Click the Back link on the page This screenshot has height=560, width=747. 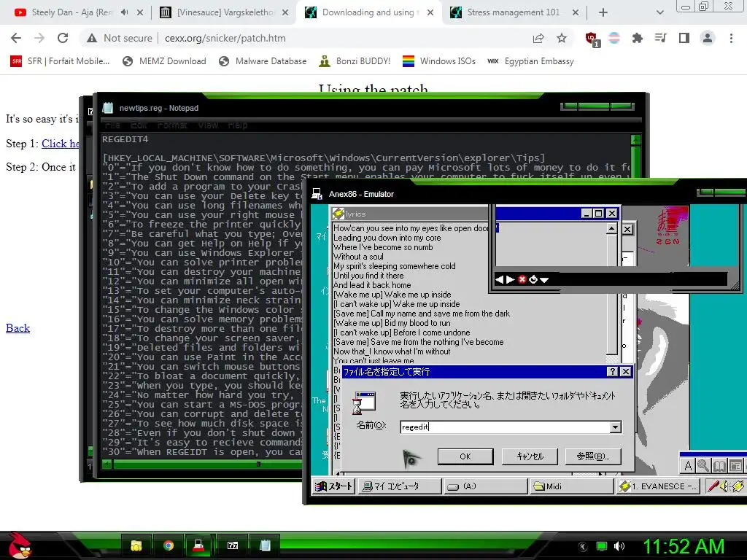coord(18,328)
